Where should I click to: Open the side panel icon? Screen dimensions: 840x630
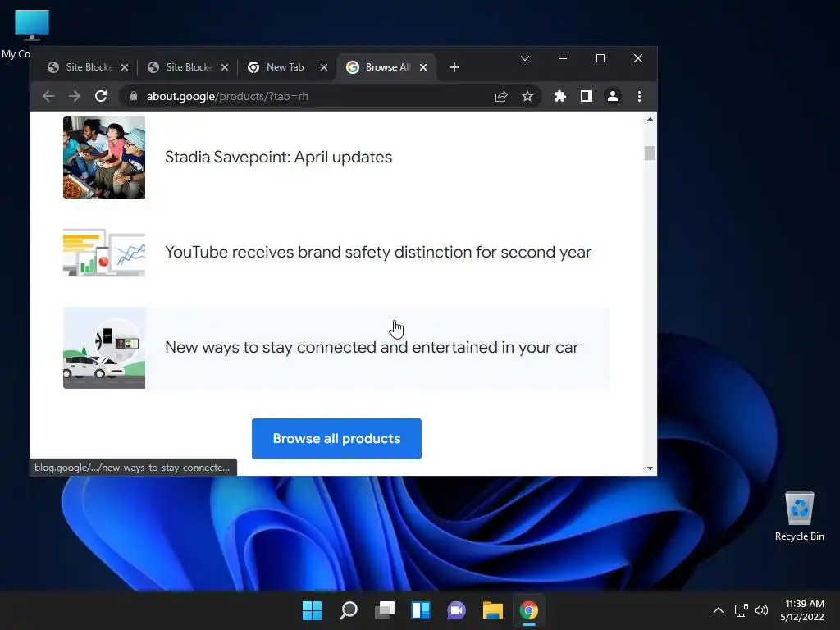pyautogui.click(x=586, y=97)
